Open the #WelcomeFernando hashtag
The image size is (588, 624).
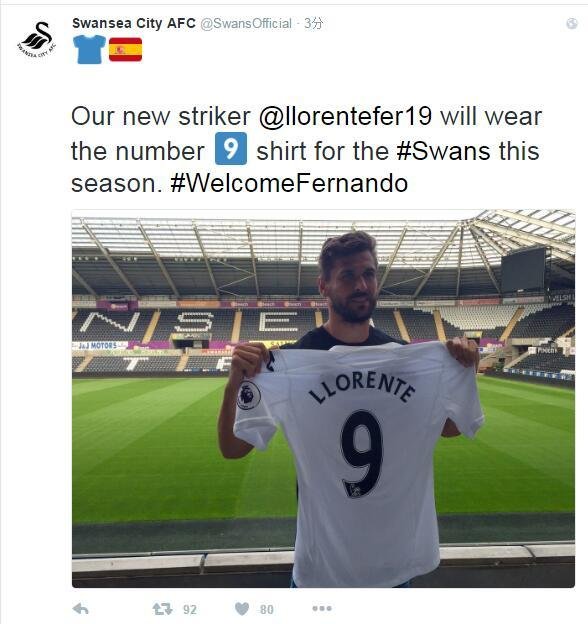pos(289,183)
